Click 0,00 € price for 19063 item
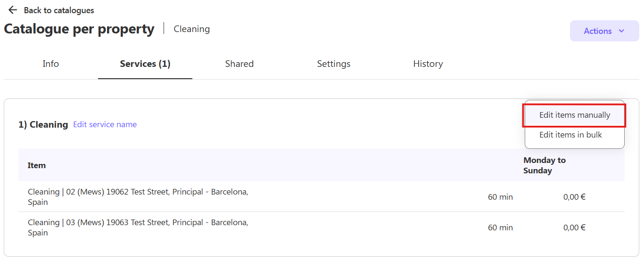This screenshot has width=644, height=260. click(x=574, y=227)
